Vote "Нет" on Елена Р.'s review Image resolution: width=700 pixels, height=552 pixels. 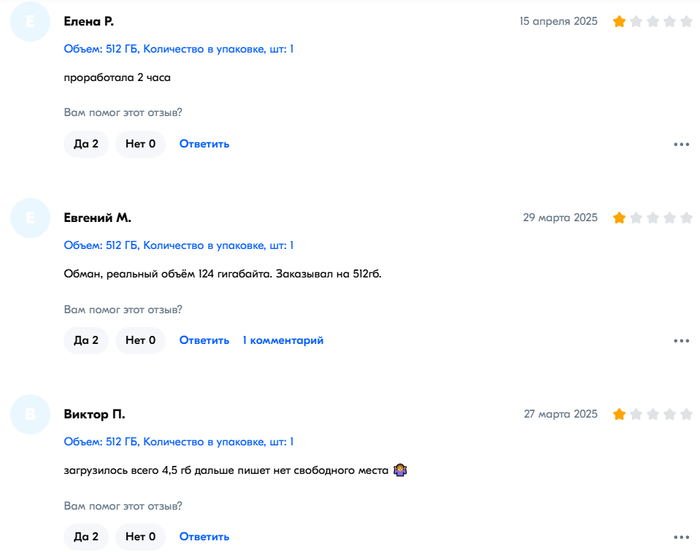click(140, 144)
